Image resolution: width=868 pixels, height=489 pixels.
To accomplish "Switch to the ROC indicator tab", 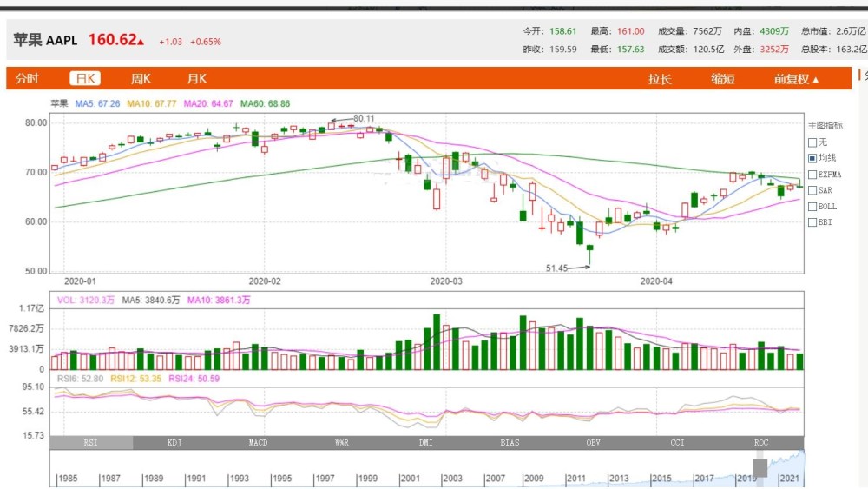I will [x=761, y=442].
